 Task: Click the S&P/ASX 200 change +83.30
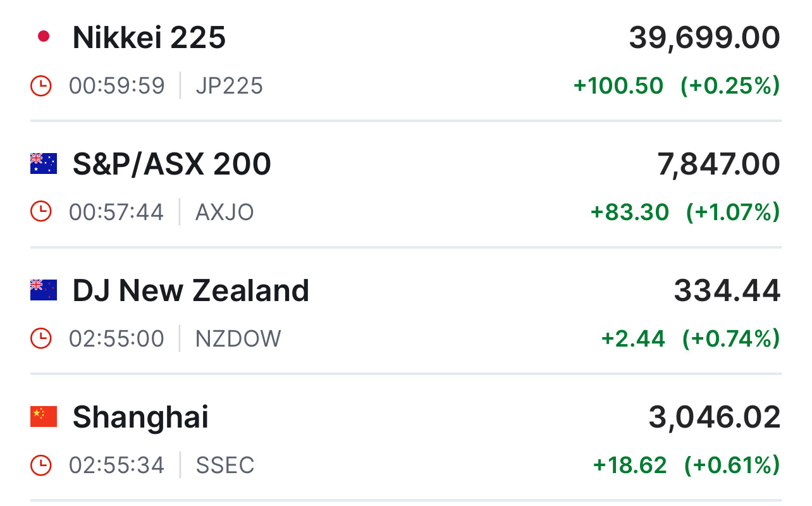629,212
